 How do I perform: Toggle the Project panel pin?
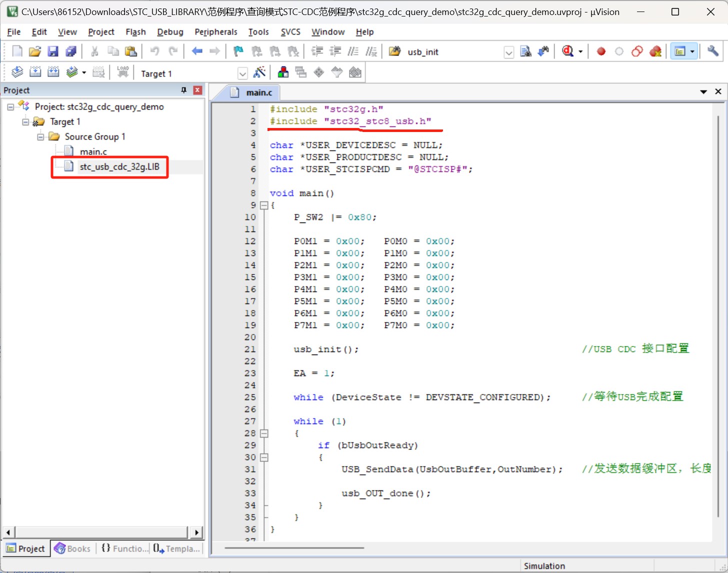(x=183, y=90)
